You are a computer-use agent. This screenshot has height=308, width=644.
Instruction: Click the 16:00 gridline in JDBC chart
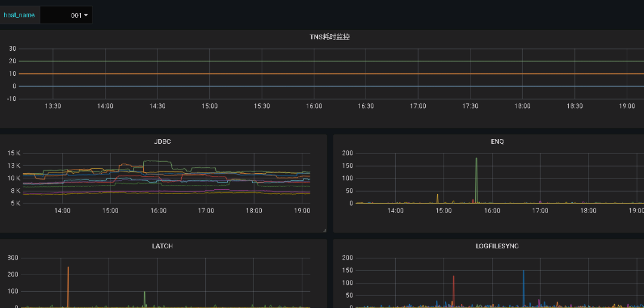(x=158, y=178)
